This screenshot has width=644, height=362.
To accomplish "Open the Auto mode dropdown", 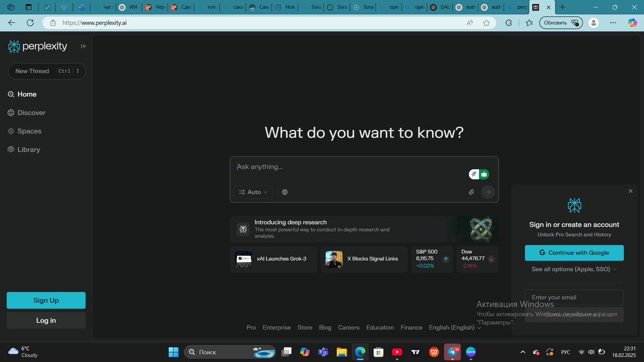I will (253, 192).
